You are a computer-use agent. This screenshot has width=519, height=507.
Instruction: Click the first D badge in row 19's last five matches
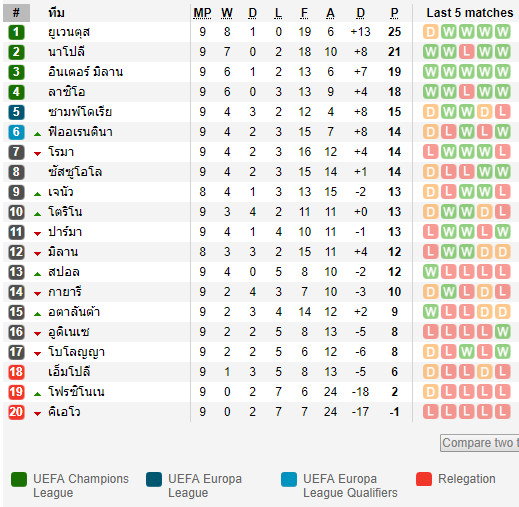[430, 392]
